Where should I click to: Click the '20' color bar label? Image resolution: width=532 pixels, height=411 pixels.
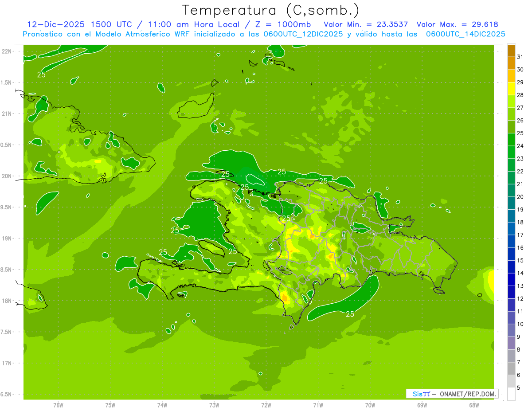(520, 197)
